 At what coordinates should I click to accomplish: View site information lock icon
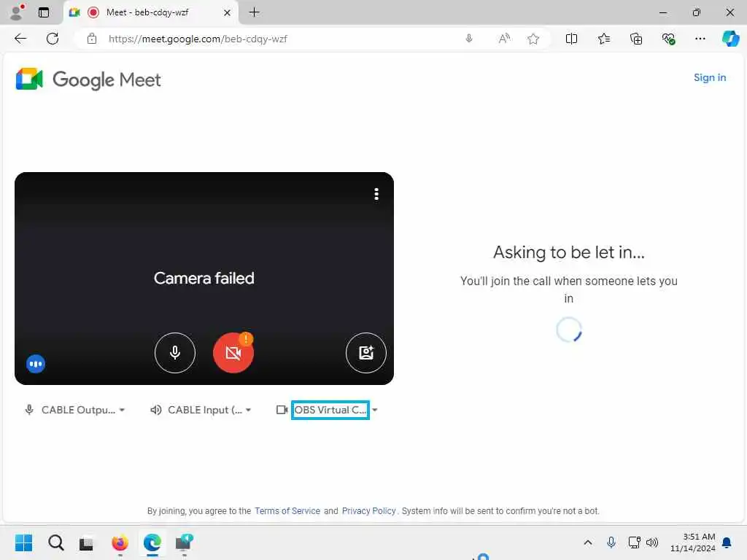pyautogui.click(x=92, y=39)
